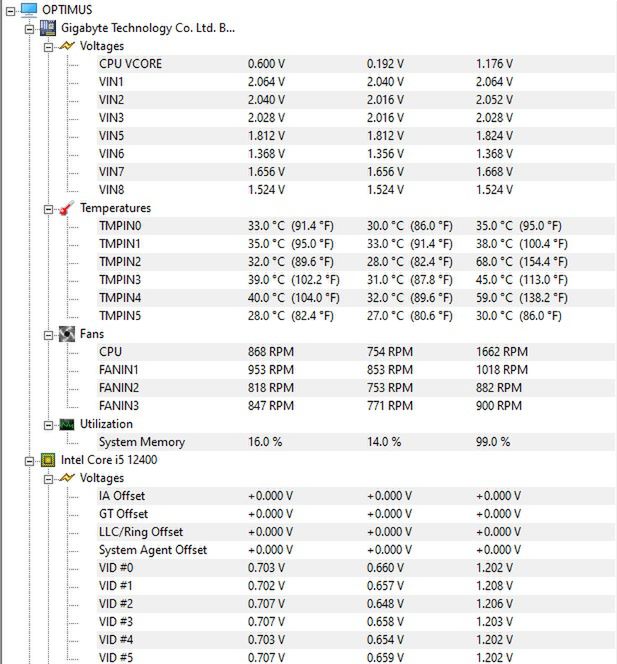Image resolution: width=617 pixels, height=664 pixels.
Task: Select the VIN5 voltage row
Action: 356,136
